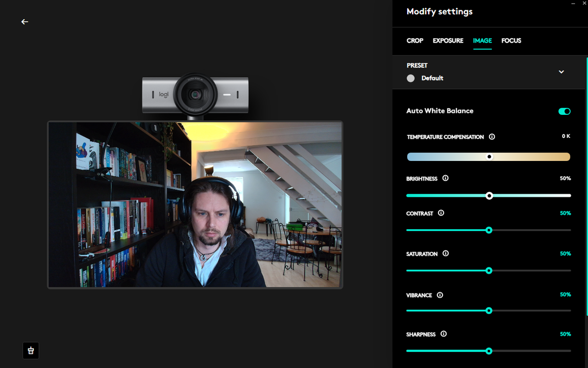Click the webcam preview video

195,205
